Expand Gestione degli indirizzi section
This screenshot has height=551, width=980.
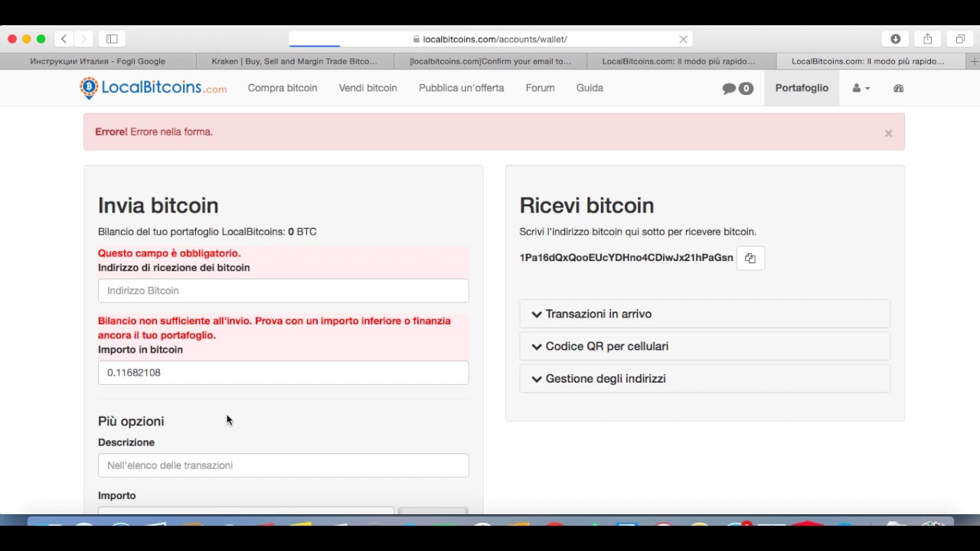704,379
